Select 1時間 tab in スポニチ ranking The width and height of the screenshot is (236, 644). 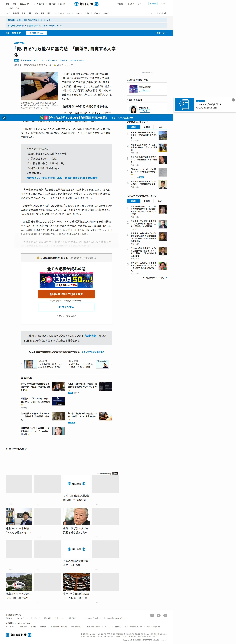133,201
